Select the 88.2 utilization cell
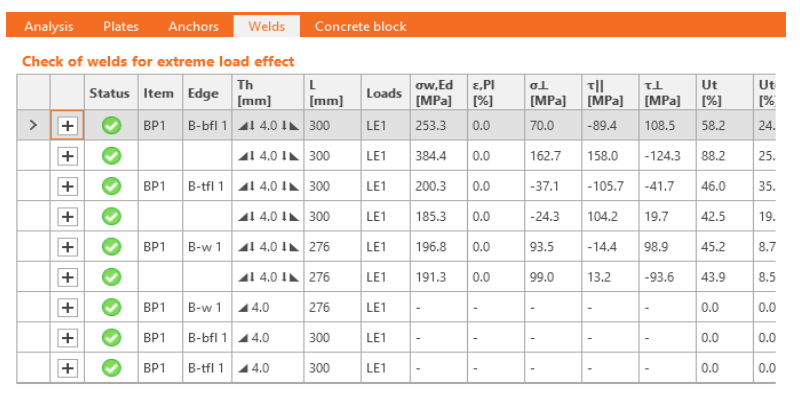The height and width of the screenshot is (400, 800). coord(712,156)
